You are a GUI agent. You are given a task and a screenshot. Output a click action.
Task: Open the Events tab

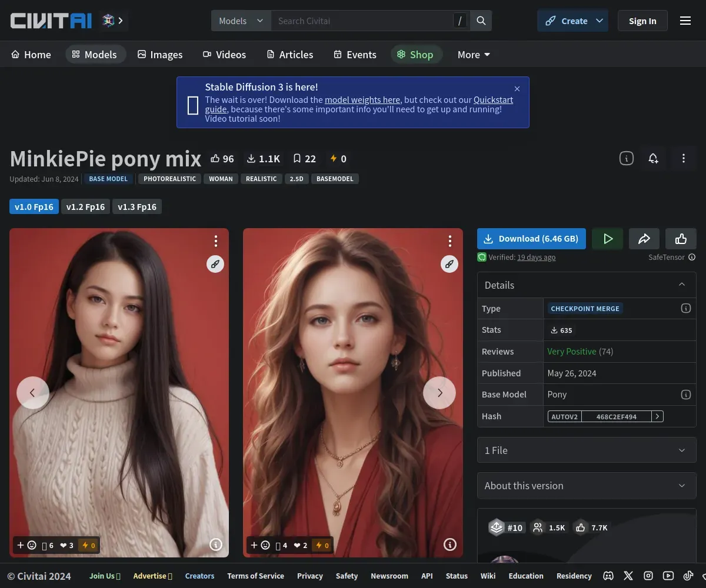click(x=355, y=55)
